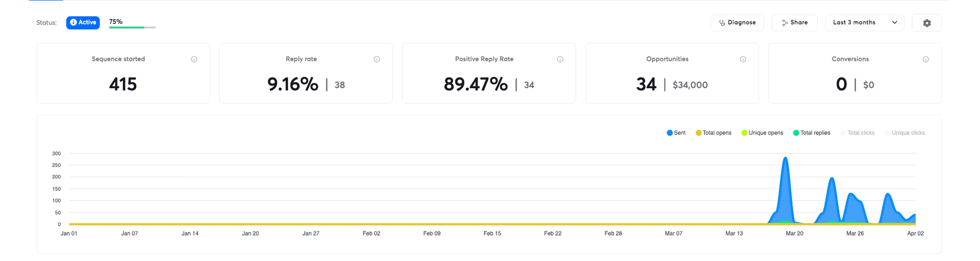Click the Conversions card title
The width and height of the screenshot is (980, 261).
[x=850, y=59]
